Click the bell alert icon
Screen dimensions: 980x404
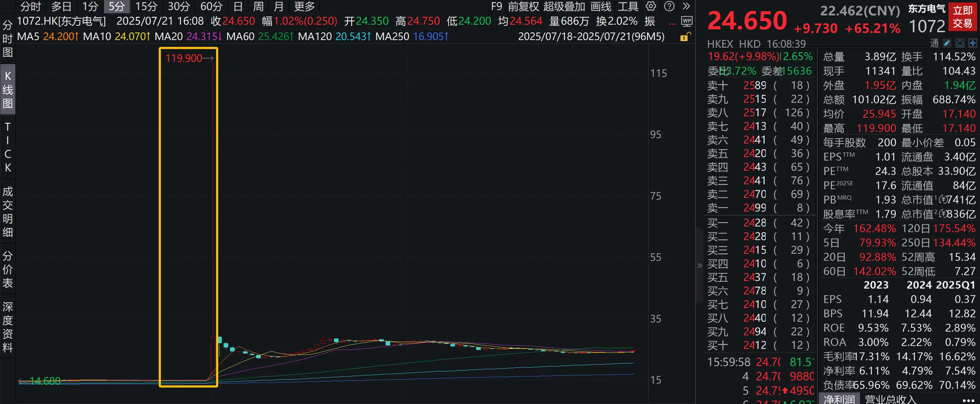pos(960,43)
